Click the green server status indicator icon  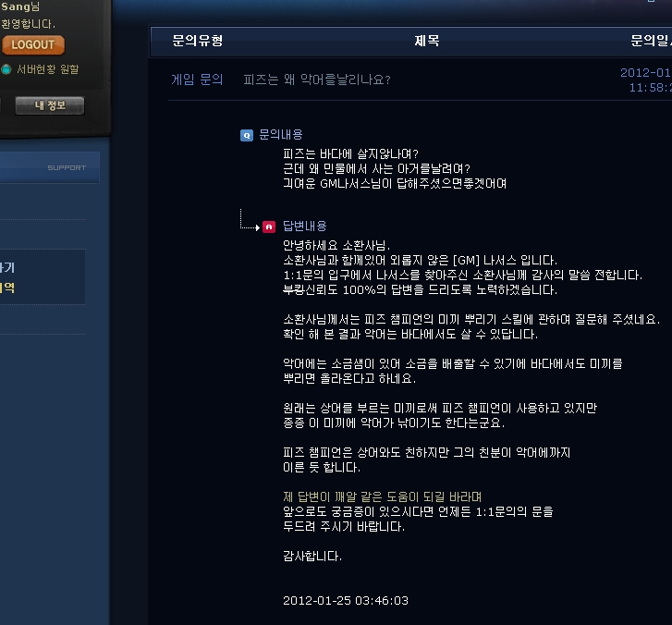[x=6, y=69]
